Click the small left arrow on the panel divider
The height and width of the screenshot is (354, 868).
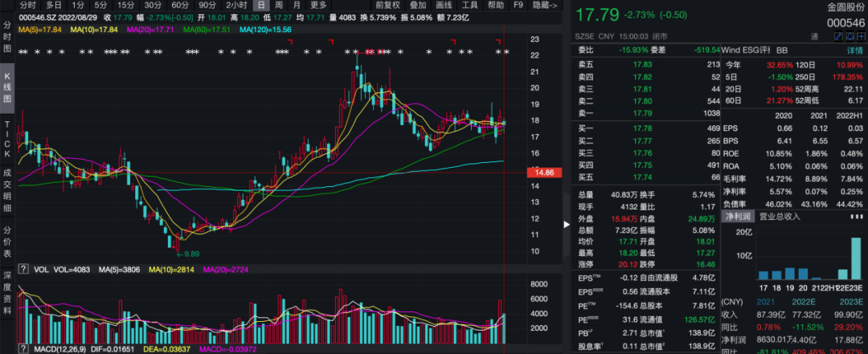(x=566, y=224)
